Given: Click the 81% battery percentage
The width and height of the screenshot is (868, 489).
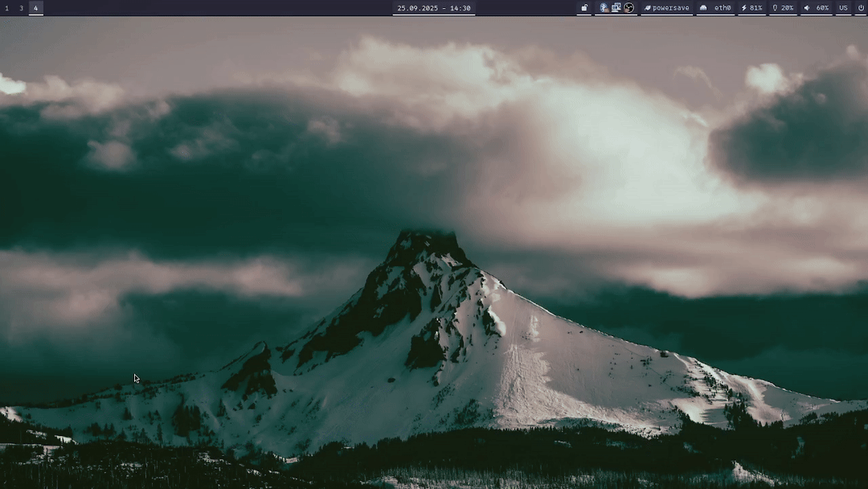Looking at the screenshot, I should pyautogui.click(x=755, y=8).
